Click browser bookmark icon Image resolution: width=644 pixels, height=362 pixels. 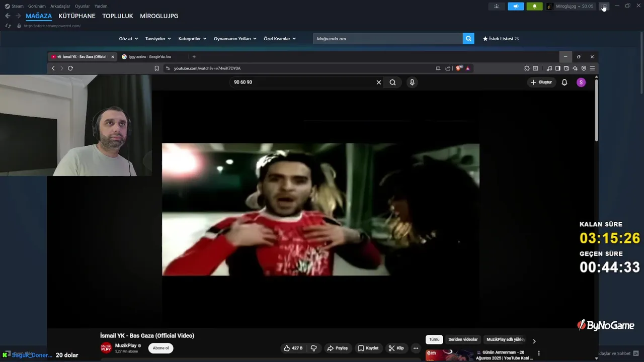pos(156,68)
